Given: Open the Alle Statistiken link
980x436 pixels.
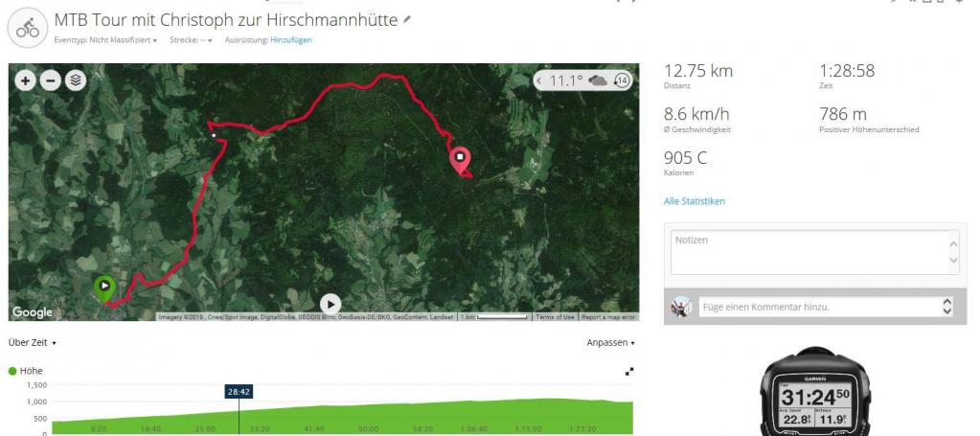Looking at the screenshot, I should coord(695,201).
